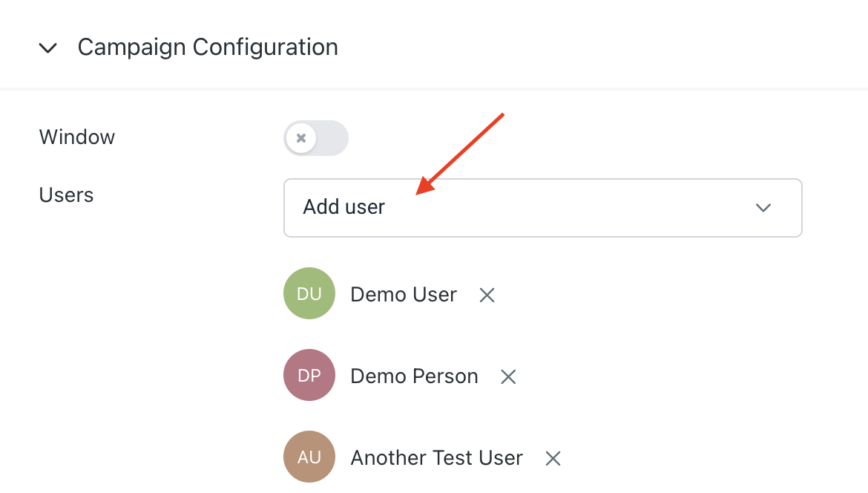Click the Campaign Configuration heading text
The width and height of the screenshot is (868, 493).
pos(208,48)
